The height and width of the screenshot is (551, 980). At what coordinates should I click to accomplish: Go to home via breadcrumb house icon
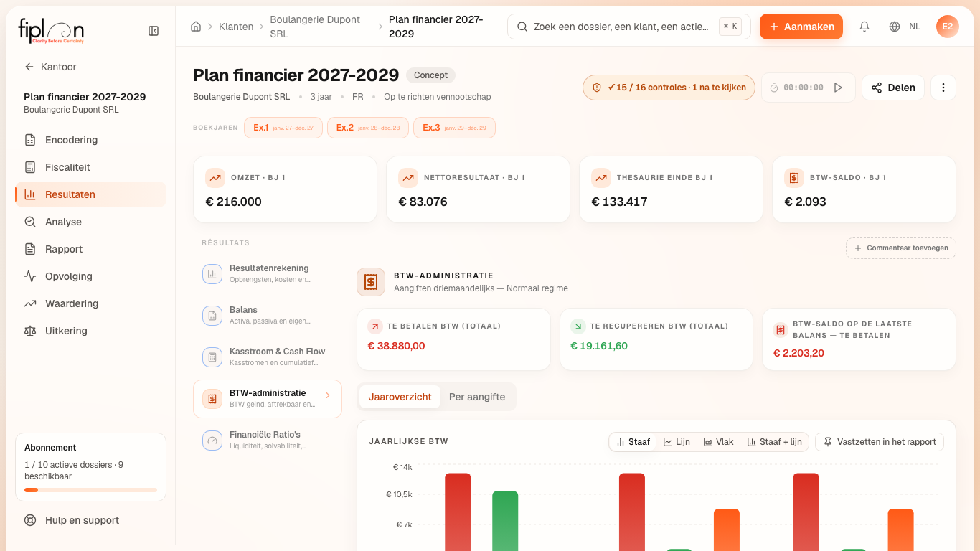coord(196,27)
